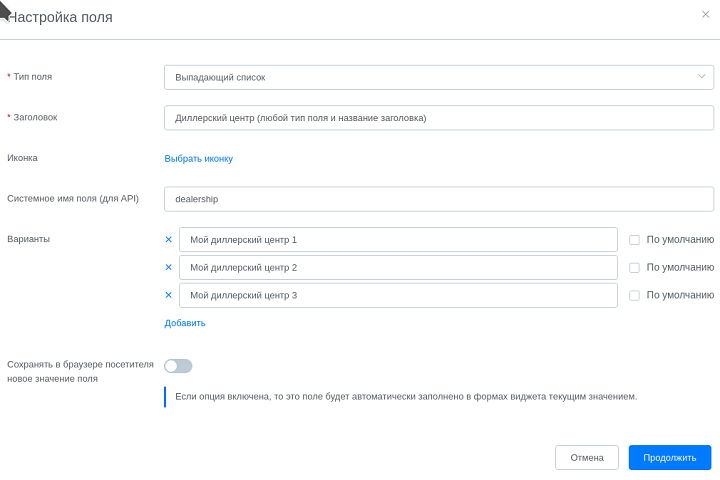Edit 'Мой диллерский центр 3' variant text
This screenshot has height=480, width=720.
pyautogui.click(x=398, y=295)
